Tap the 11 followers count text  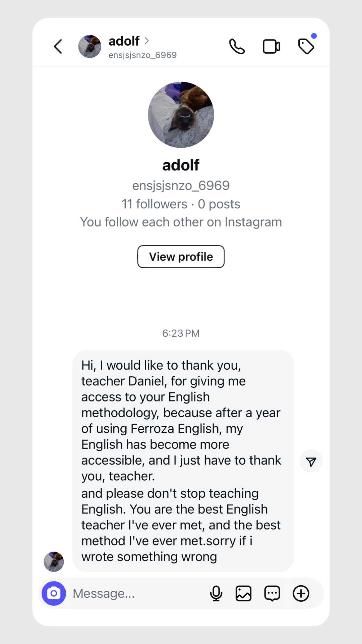pos(155,204)
